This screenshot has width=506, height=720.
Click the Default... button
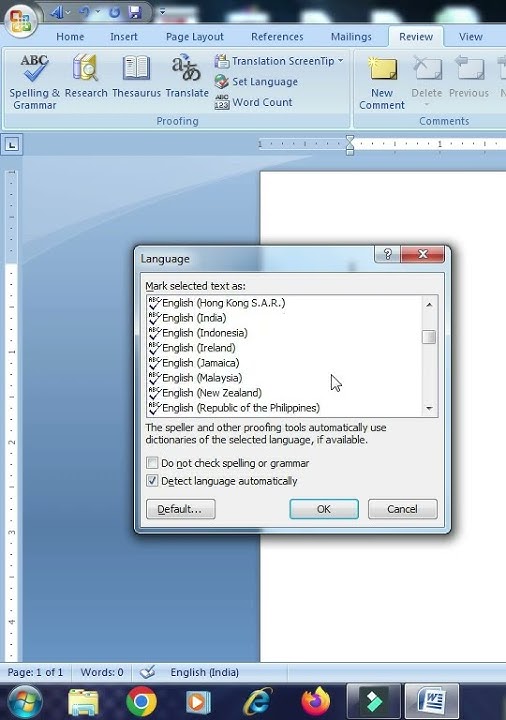click(180, 509)
